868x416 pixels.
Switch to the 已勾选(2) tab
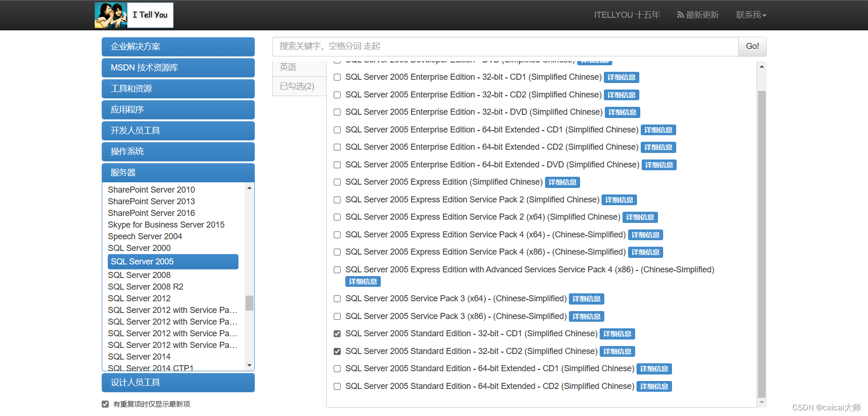click(x=299, y=86)
